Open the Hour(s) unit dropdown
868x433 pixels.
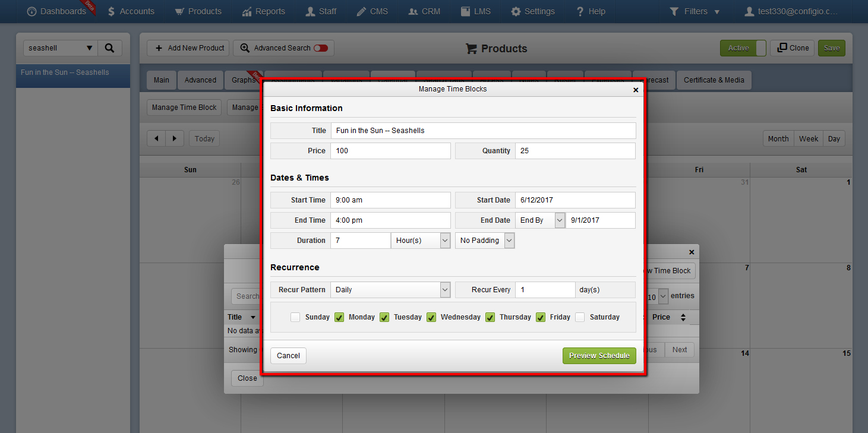point(421,241)
